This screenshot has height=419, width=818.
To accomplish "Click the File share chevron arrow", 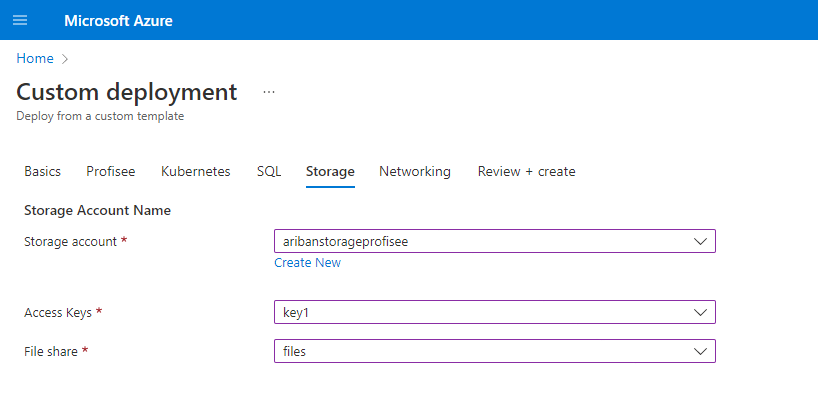I will pos(700,351).
